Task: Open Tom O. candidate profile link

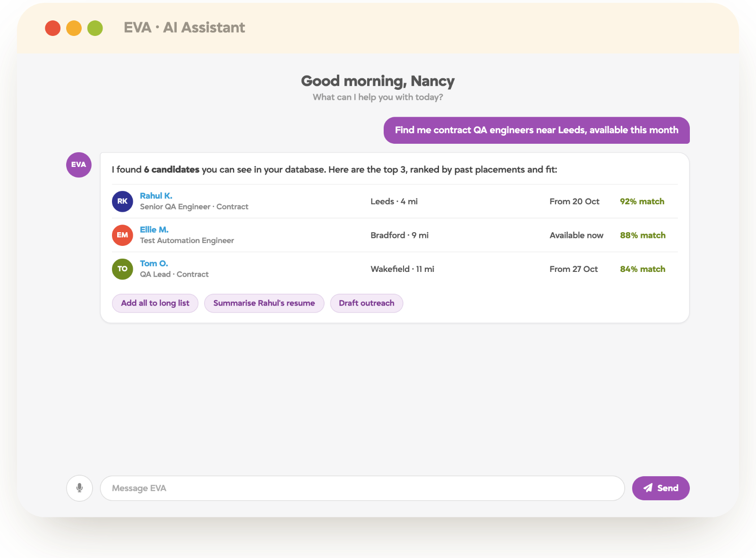Action: pos(154,263)
